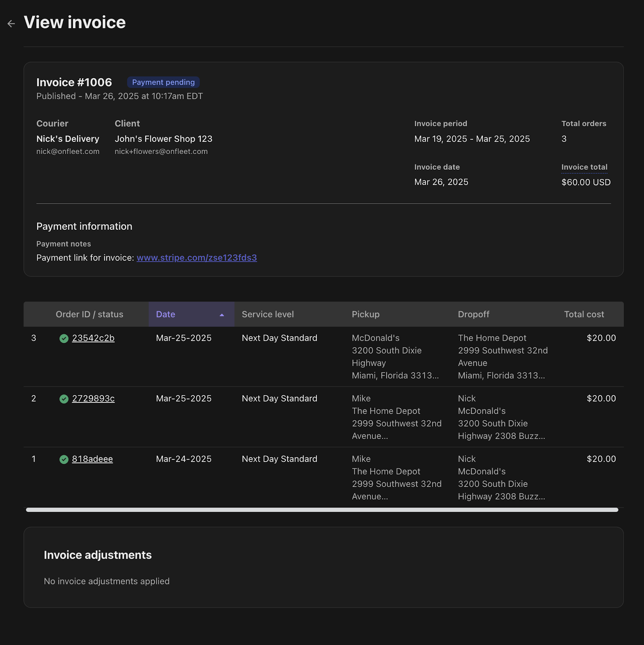The height and width of the screenshot is (645, 644).
Task: Click the Pickup column header
Action: tap(366, 314)
